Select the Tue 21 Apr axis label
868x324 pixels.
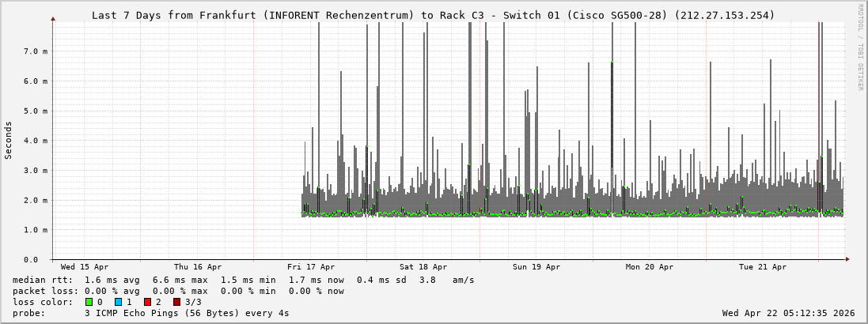[763, 267]
